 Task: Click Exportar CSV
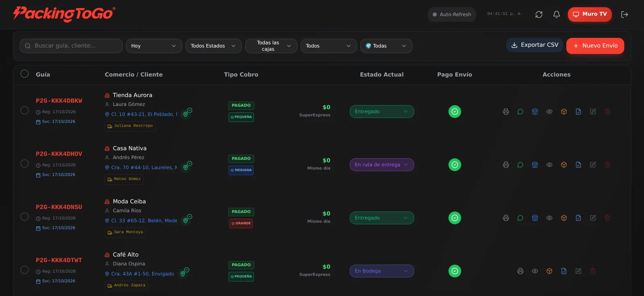pos(535,45)
